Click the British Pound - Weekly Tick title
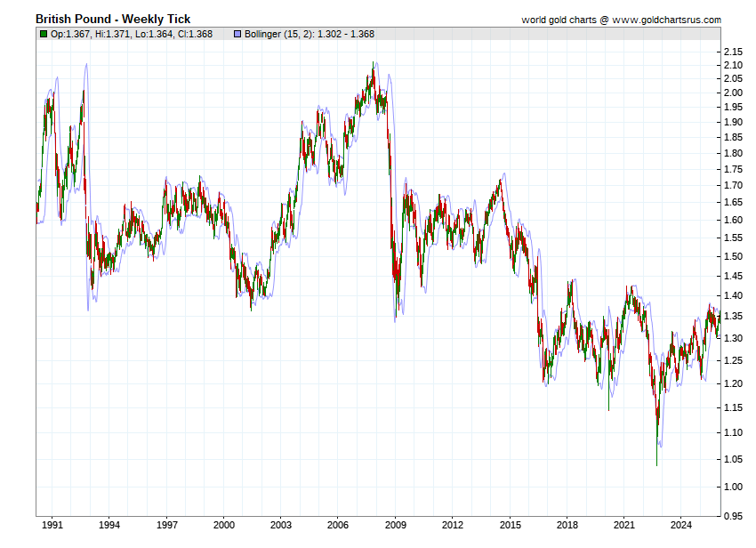The width and height of the screenshot is (756, 548). [113, 19]
